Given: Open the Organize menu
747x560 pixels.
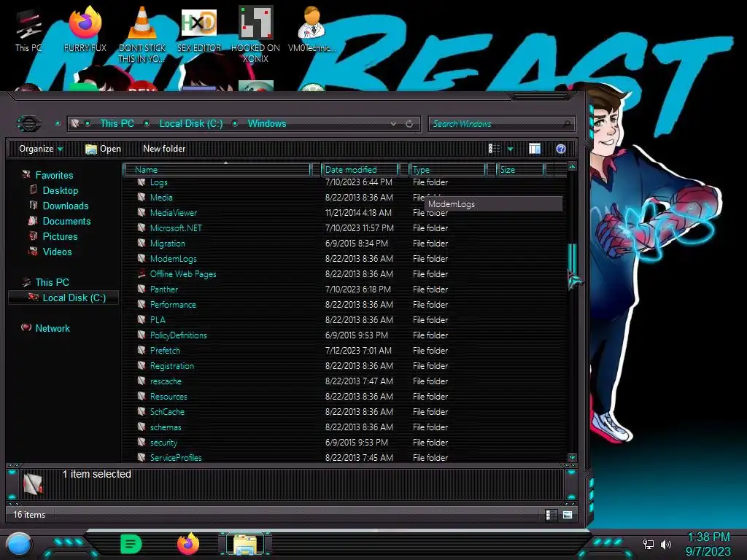Looking at the screenshot, I should tap(41, 149).
